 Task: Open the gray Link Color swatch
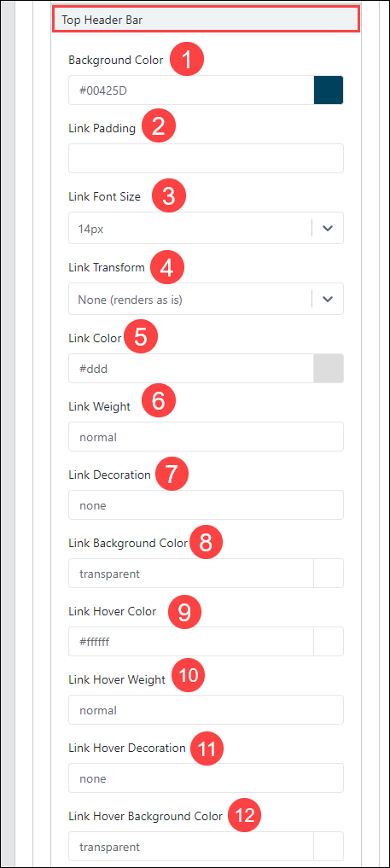click(x=329, y=368)
